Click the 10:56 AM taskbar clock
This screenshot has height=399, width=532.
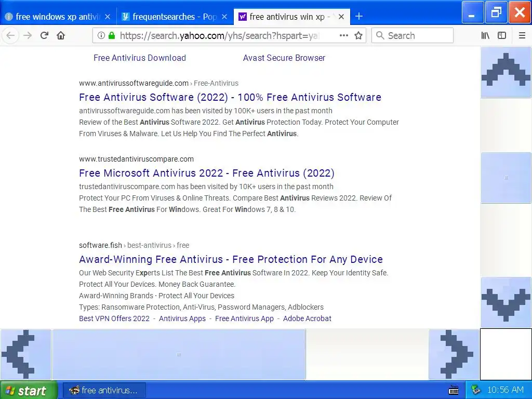pos(505,390)
